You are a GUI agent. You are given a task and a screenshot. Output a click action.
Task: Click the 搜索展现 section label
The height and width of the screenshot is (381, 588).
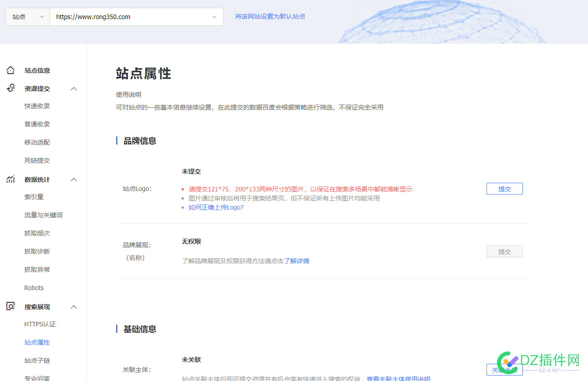(x=37, y=307)
